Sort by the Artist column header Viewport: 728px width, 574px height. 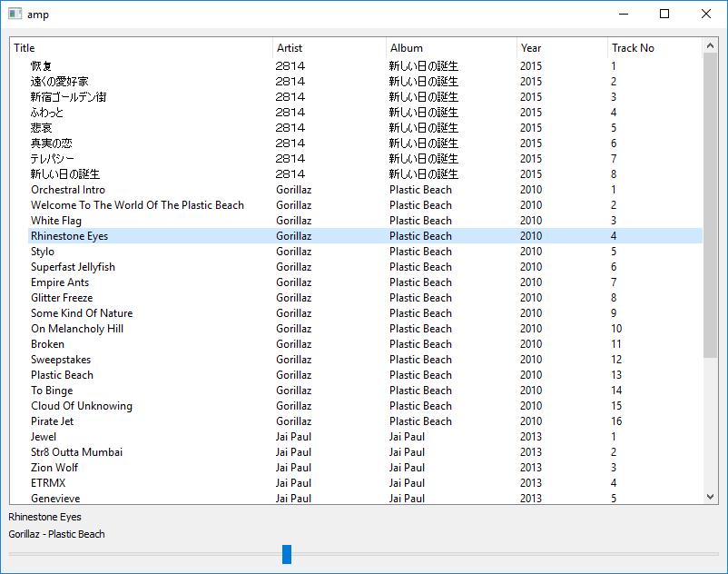(330, 48)
